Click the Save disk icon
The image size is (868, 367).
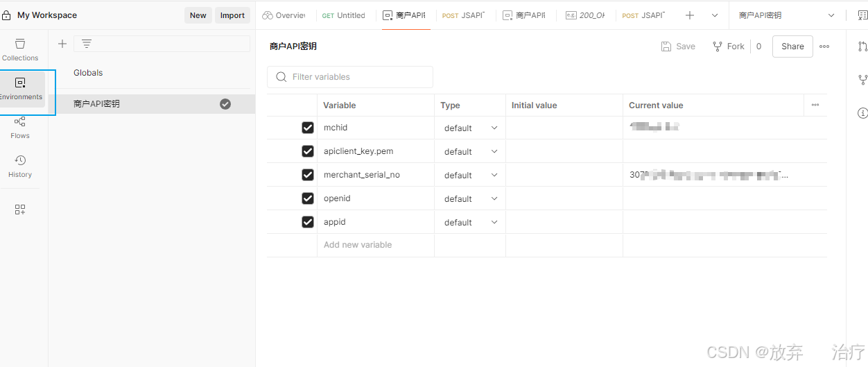tap(666, 46)
